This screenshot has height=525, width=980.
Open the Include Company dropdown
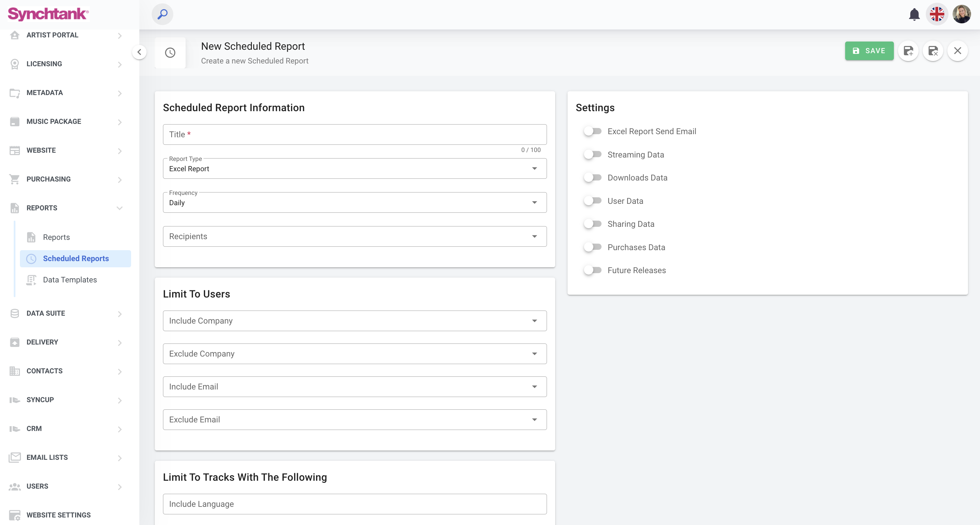coord(354,321)
